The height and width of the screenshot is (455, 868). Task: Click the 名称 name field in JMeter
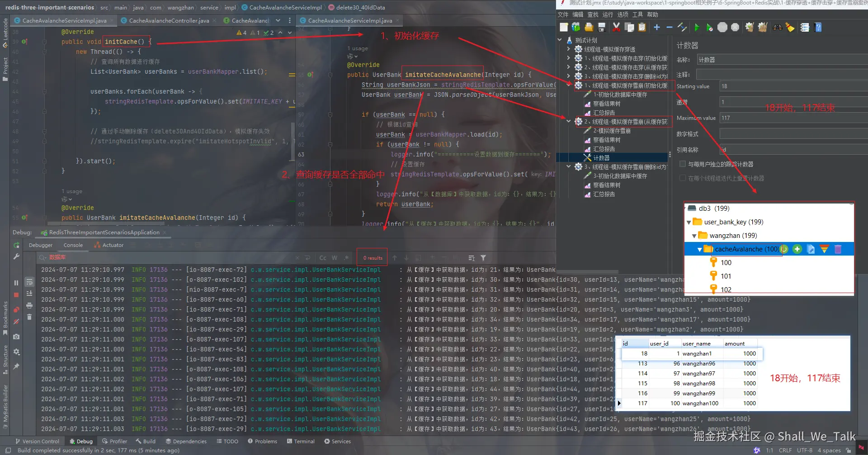tap(782, 60)
